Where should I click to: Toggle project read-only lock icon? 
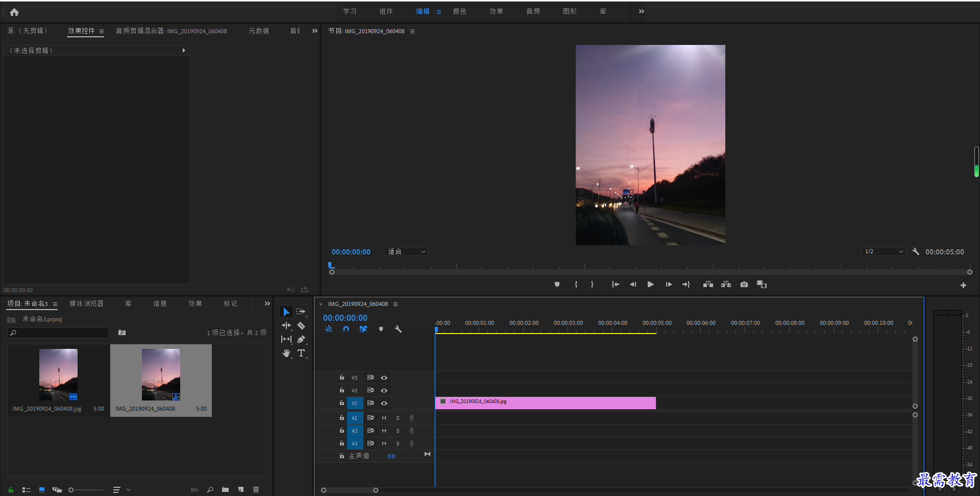pyautogui.click(x=11, y=490)
